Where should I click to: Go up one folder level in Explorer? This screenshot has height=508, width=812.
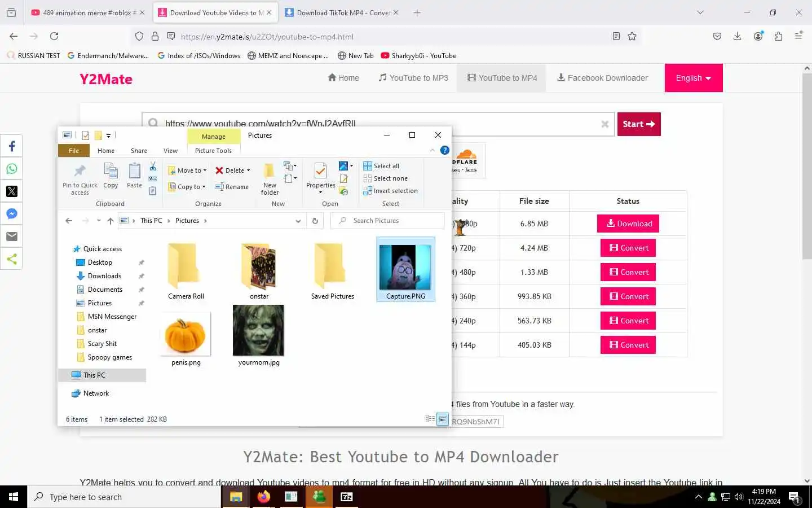(111, 221)
